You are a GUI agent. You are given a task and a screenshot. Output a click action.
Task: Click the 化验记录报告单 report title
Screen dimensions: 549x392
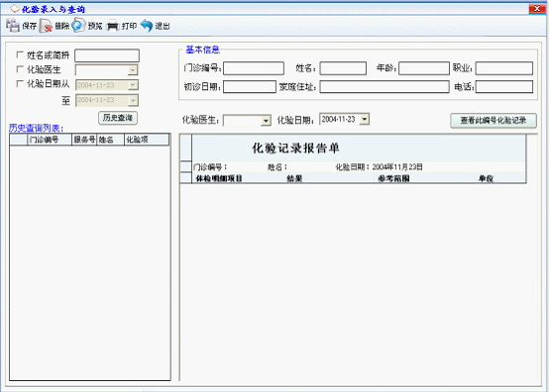(295, 148)
